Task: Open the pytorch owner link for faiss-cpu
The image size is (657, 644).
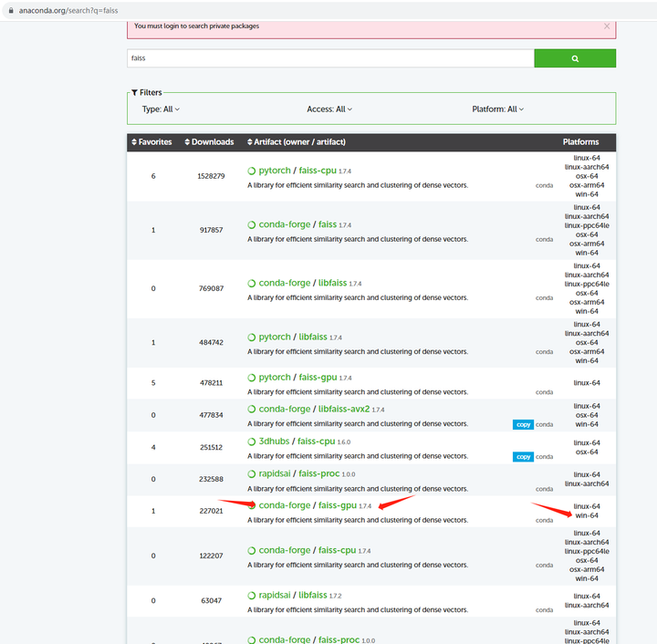Action: click(x=275, y=171)
